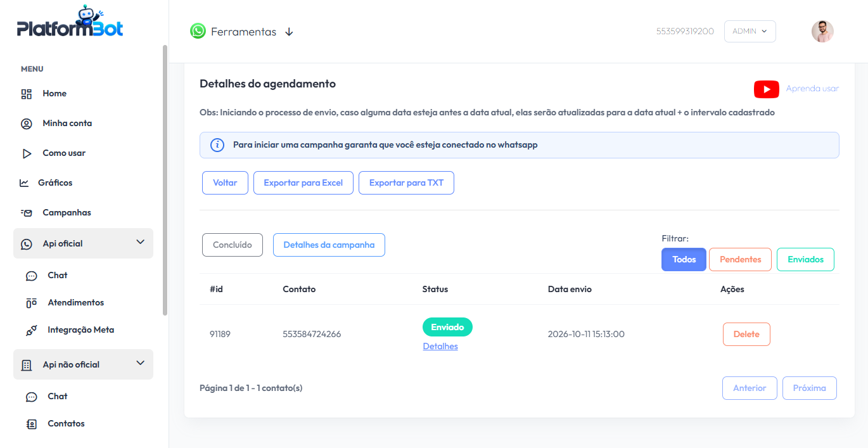Open Como usar menu item
The height and width of the screenshot is (448, 868).
coord(64,153)
